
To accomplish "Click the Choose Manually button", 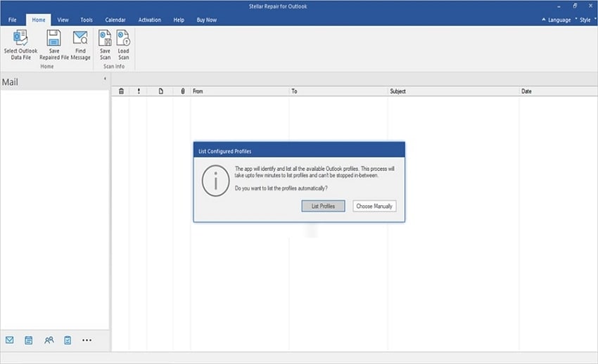I will pos(374,206).
